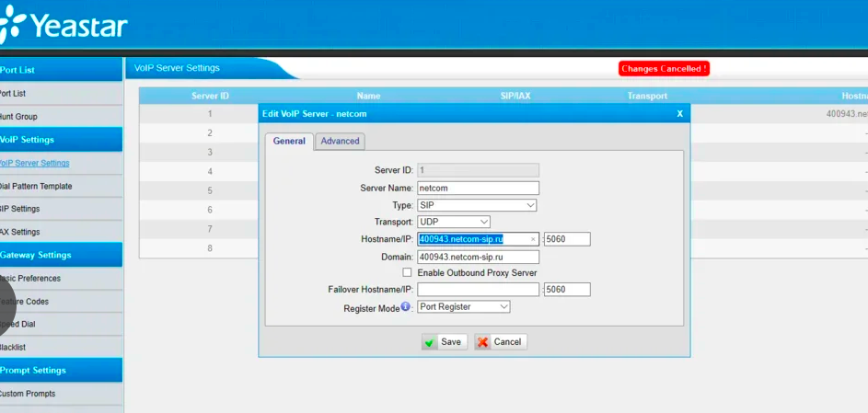
Task: Cancel editing the VoIP server
Action: (x=501, y=341)
